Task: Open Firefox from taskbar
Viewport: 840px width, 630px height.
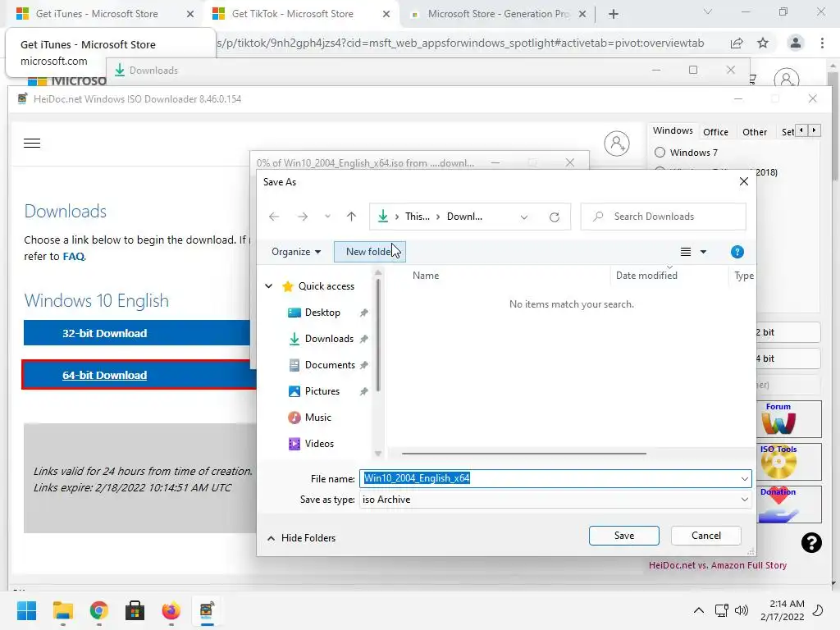Action: [171, 610]
